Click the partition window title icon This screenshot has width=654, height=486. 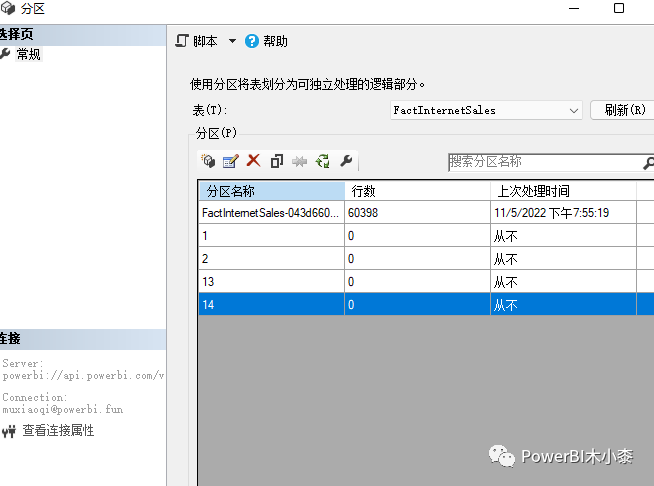8,8
